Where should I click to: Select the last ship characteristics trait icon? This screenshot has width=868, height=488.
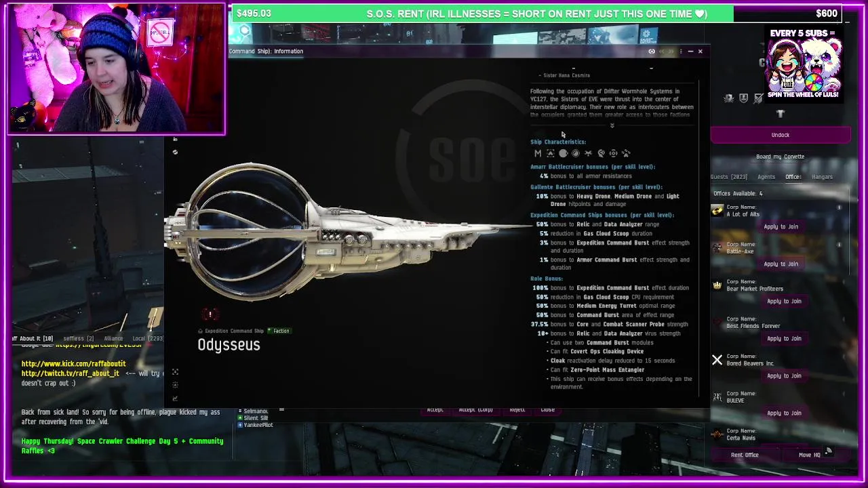click(626, 153)
